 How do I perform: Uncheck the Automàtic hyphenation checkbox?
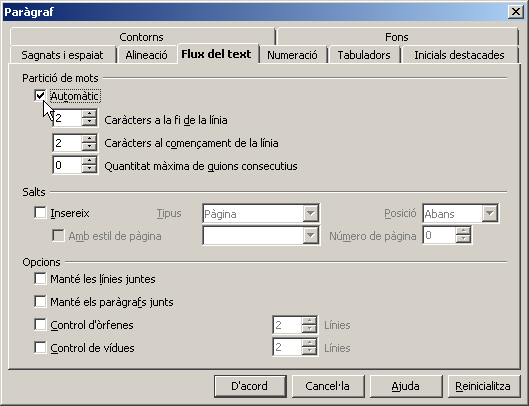[40, 96]
